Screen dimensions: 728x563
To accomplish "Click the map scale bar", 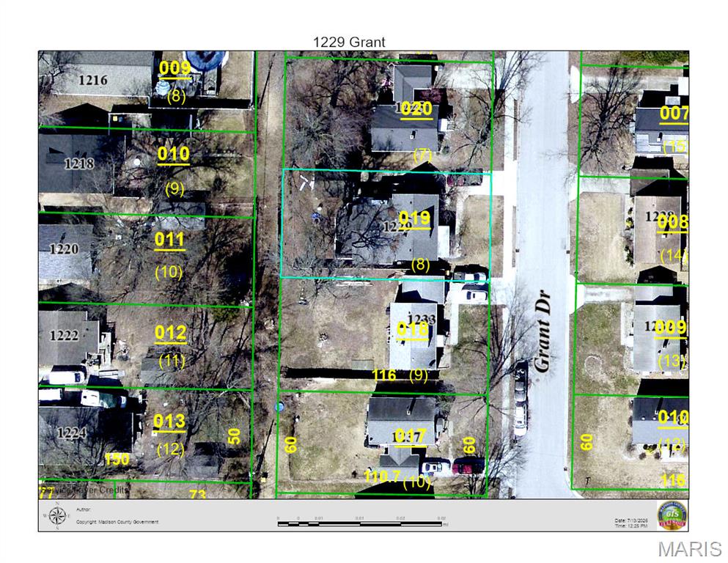I will tap(359, 524).
